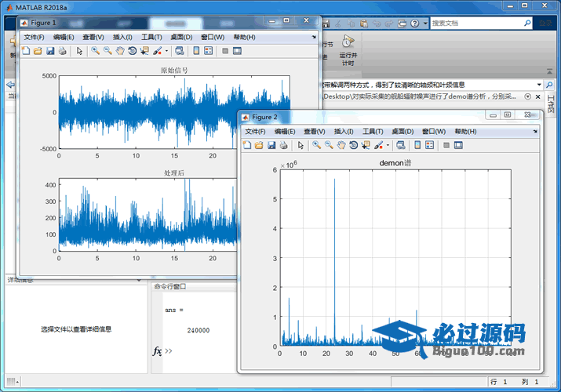Hide plot tools icon in Figure 2
This screenshot has width=561, height=392.
[446, 145]
